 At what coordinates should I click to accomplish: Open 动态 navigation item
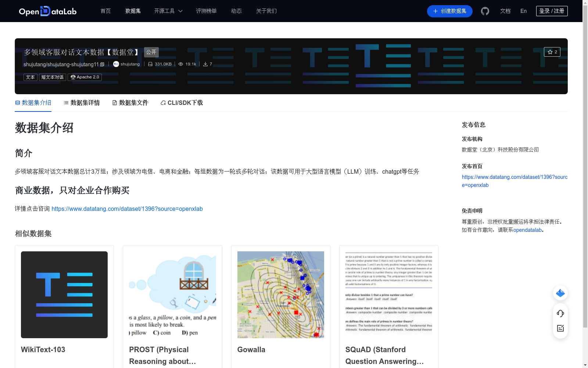[236, 11]
